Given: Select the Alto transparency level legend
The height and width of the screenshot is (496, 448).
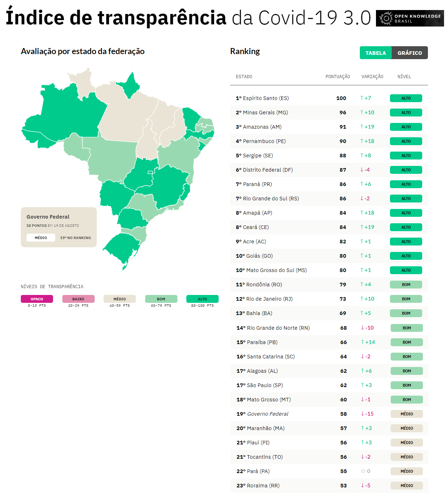Looking at the screenshot, I should pyautogui.click(x=202, y=299).
